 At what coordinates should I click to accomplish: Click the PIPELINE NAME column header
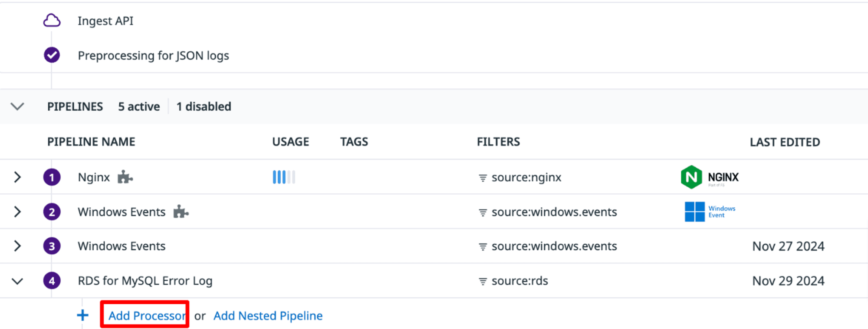91,142
